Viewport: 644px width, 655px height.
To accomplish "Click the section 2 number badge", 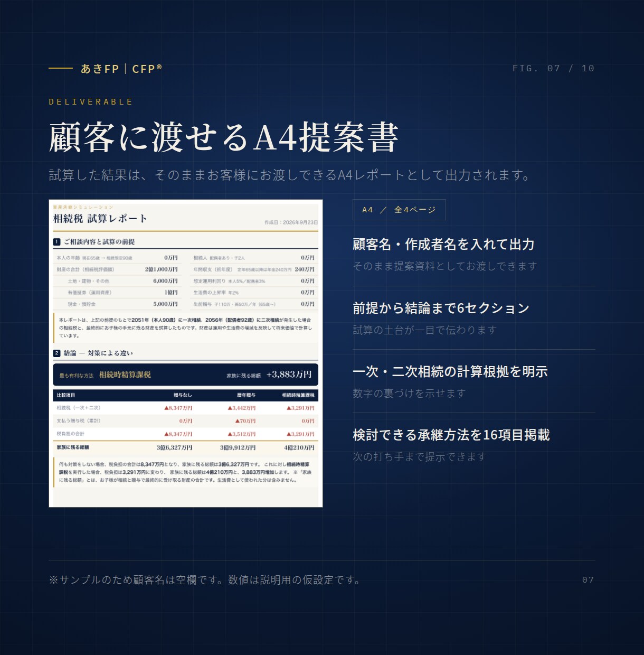I will (x=56, y=353).
